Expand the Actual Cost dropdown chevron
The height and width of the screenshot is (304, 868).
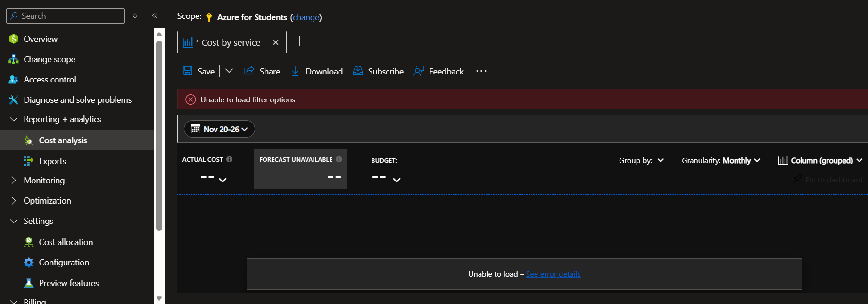tap(223, 180)
